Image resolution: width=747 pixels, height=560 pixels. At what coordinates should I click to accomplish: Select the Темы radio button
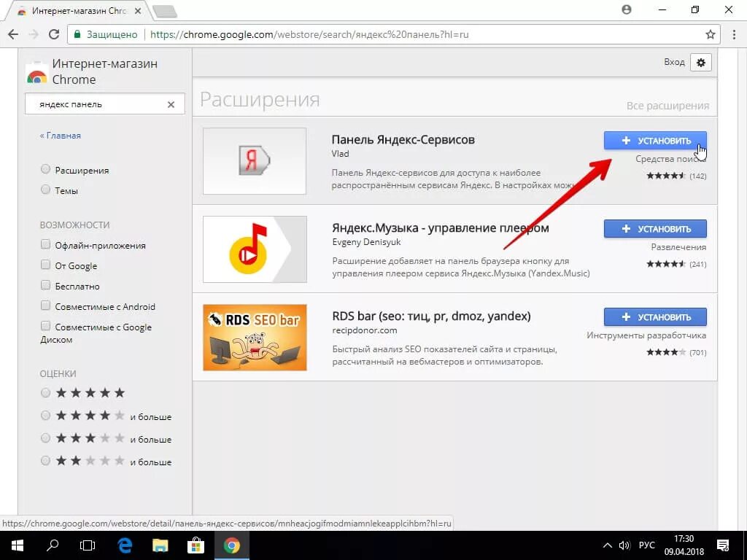[x=45, y=190]
